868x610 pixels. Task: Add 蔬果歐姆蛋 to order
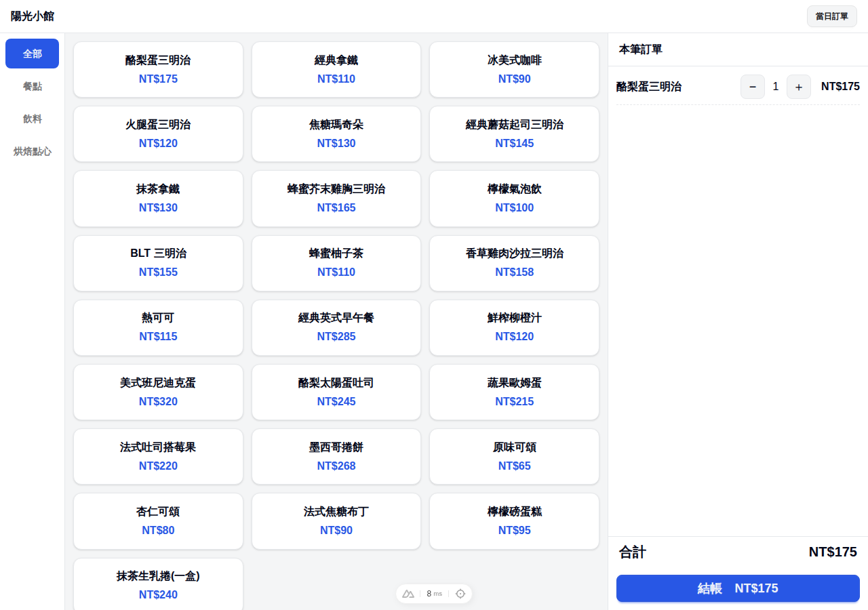pos(514,392)
